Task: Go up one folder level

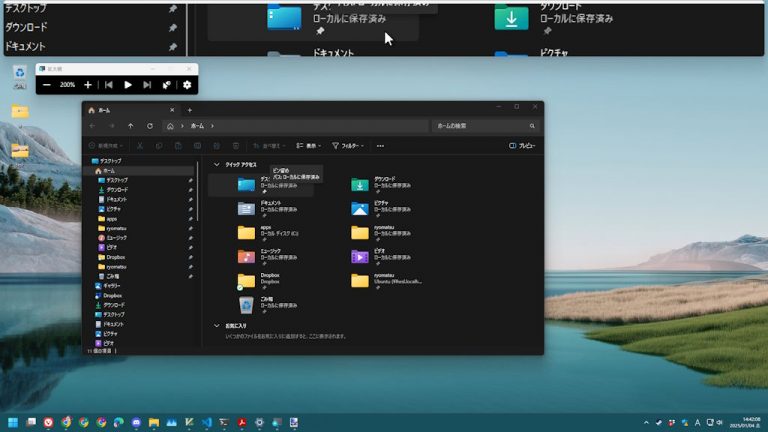Action: click(x=131, y=126)
